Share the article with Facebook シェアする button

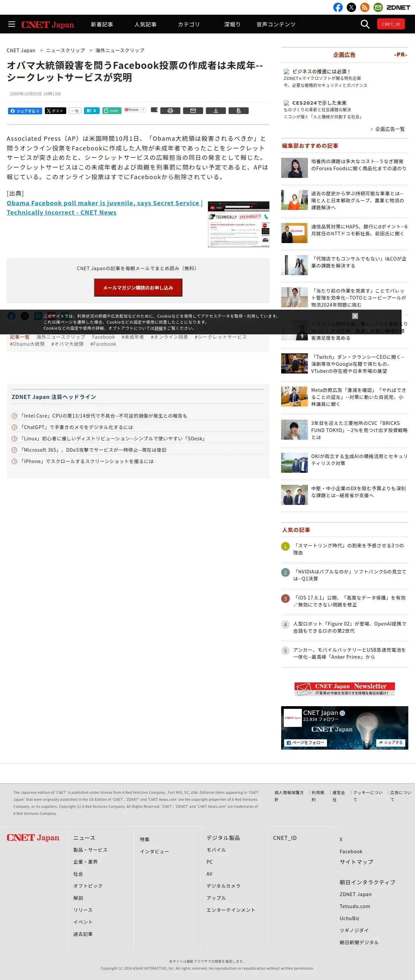point(25,111)
